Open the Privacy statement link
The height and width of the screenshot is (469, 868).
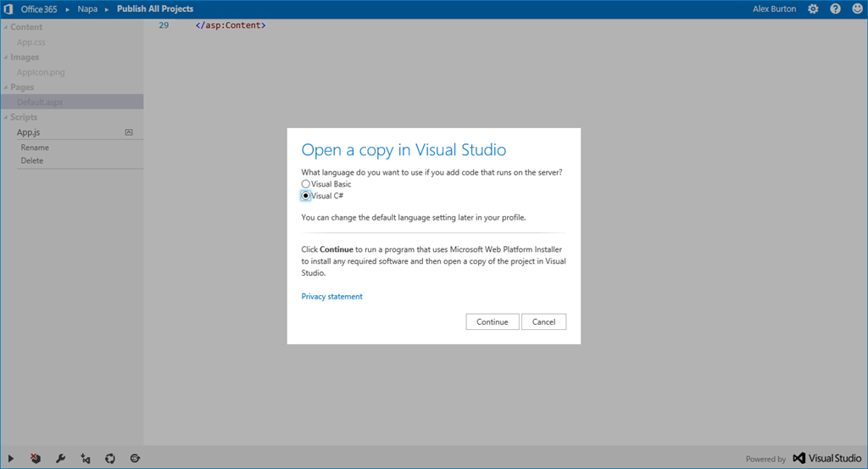pos(332,297)
